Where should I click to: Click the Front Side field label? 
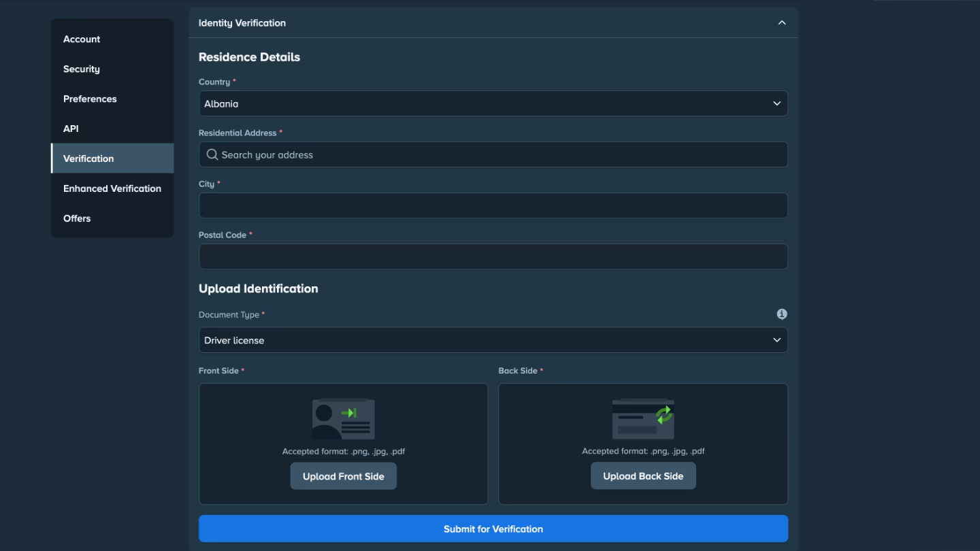coord(218,371)
